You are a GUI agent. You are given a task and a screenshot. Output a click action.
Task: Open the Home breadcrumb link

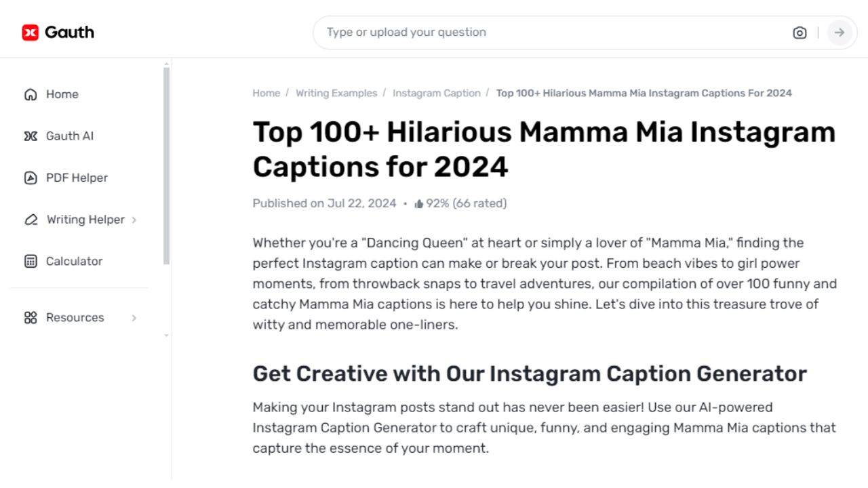coord(266,93)
